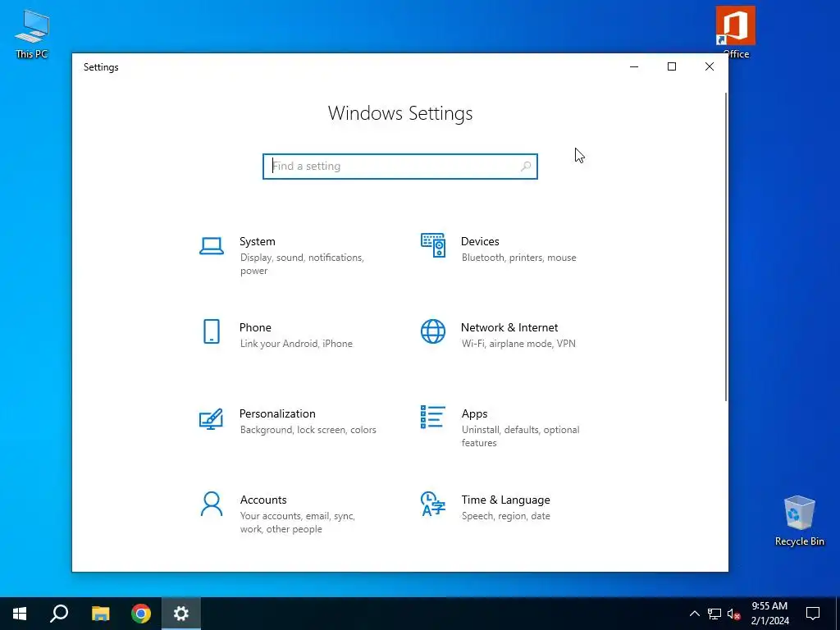
Task: Maximize the Settings window
Action: coord(672,66)
